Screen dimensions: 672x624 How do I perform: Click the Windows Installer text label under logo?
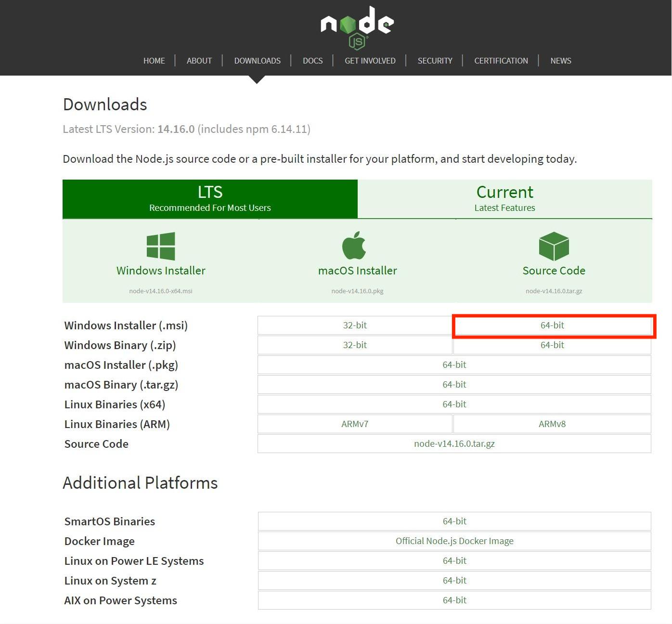(161, 271)
